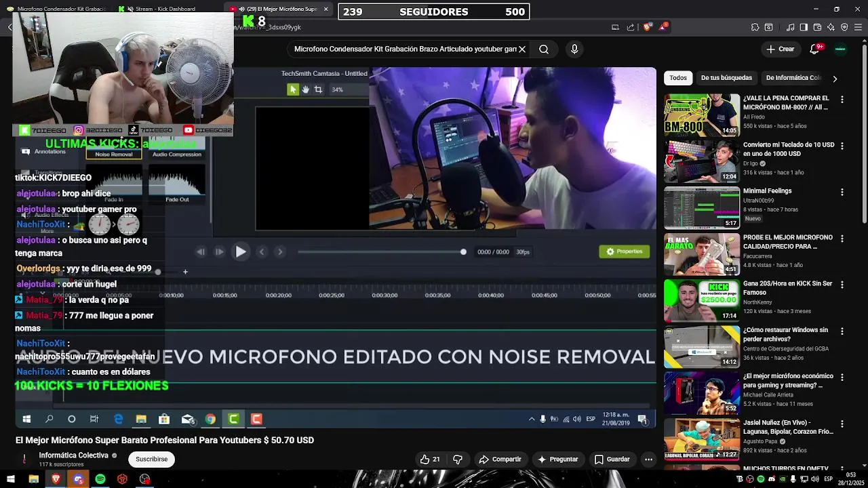Select the El Mejor Micrófono Super tab
868x488 pixels.
278,9
